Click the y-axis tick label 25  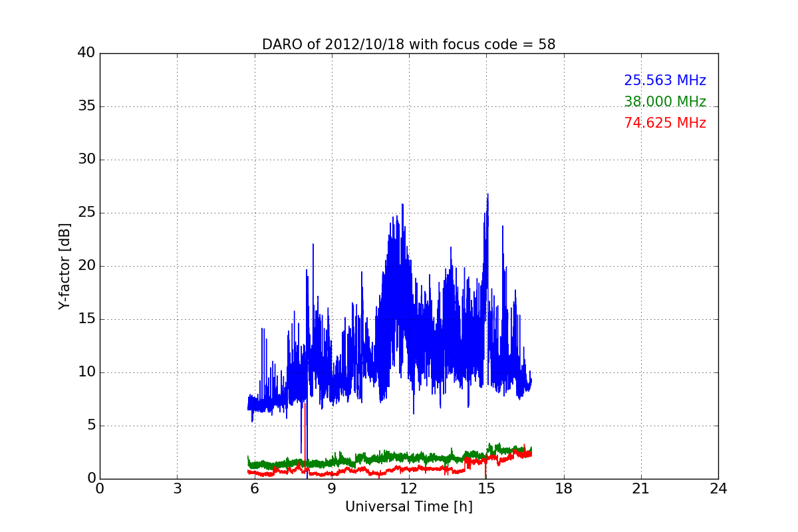tap(86, 213)
